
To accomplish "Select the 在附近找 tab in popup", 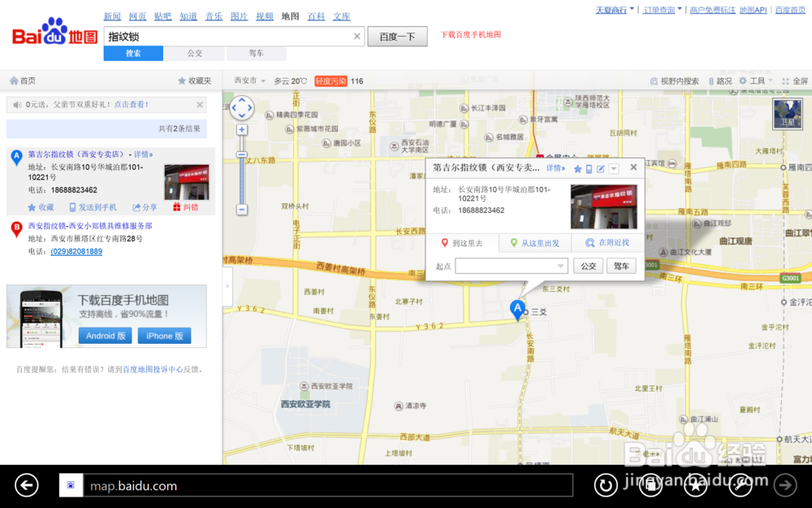I will coord(607,243).
